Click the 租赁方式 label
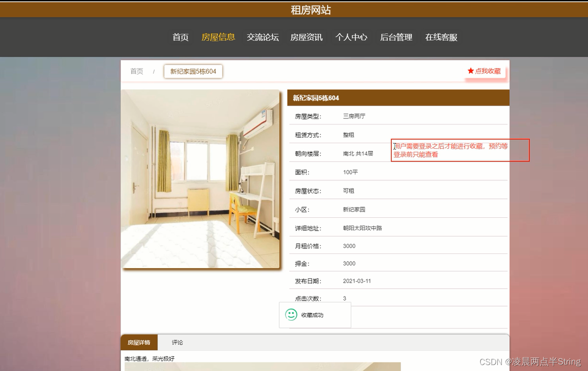The width and height of the screenshot is (588, 371). (x=308, y=135)
